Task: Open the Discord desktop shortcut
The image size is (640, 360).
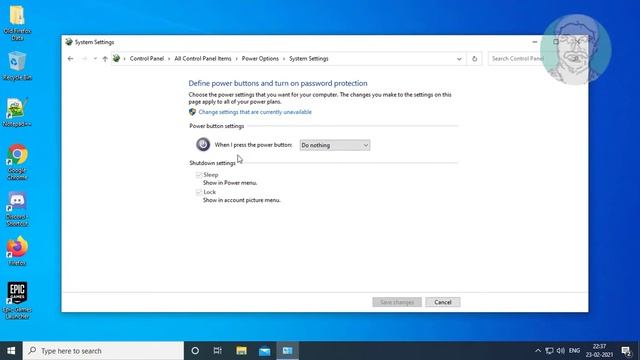Action: pyautogui.click(x=17, y=209)
